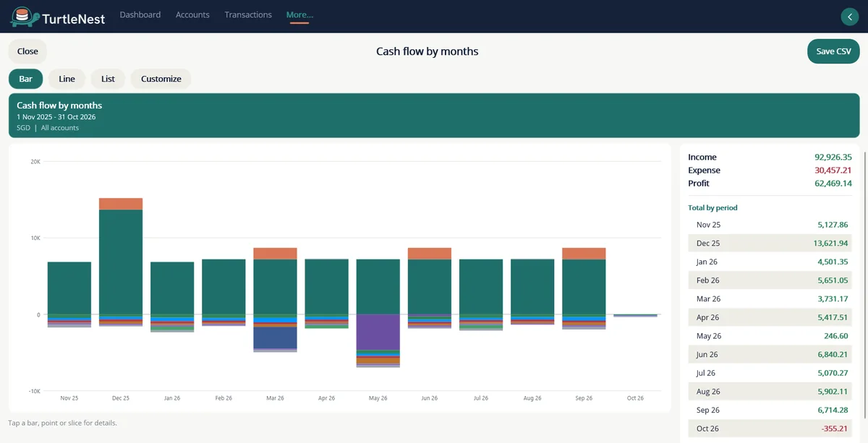Click the TurtleNest turtle logo
This screenshot has width=868, height=443.
tap(24, 16)
